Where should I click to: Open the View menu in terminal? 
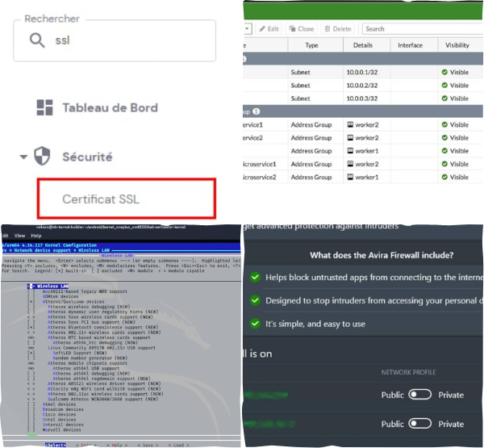(x=19, y=236)
